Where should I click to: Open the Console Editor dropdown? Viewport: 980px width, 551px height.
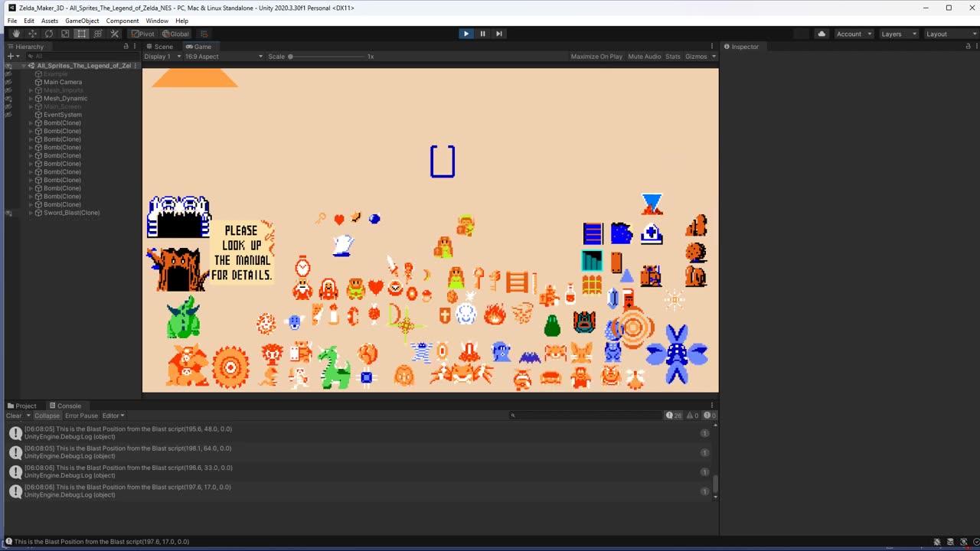(x=113, y=416)
